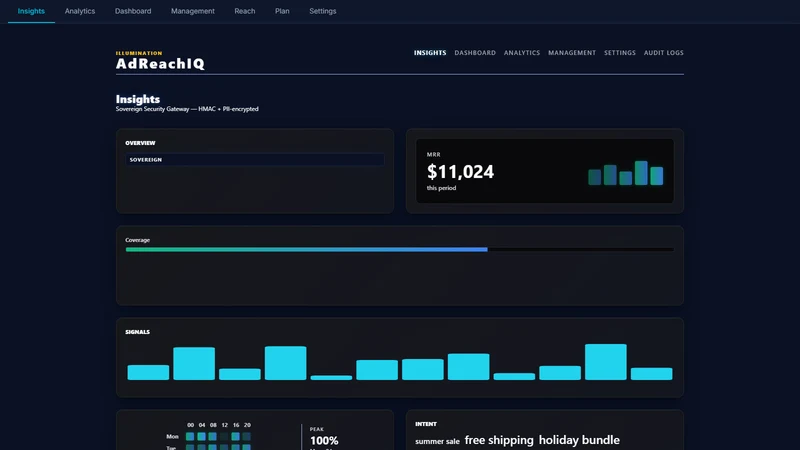Viewport: 800px width, 450px height.
Task: Click INSIGHTS in the header navigation
Action: tap(430, 53)
